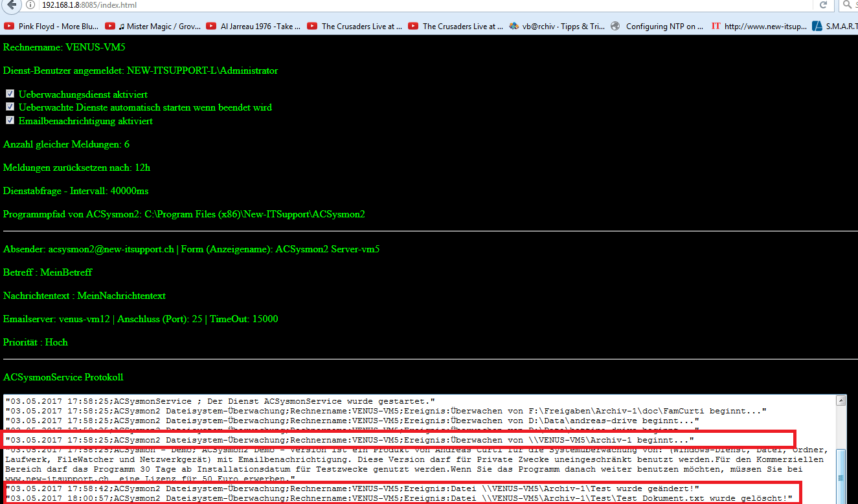Click the Programmpfad von ACSysmon2 line
Screen dimensions: 858x504
coord(184,214)
